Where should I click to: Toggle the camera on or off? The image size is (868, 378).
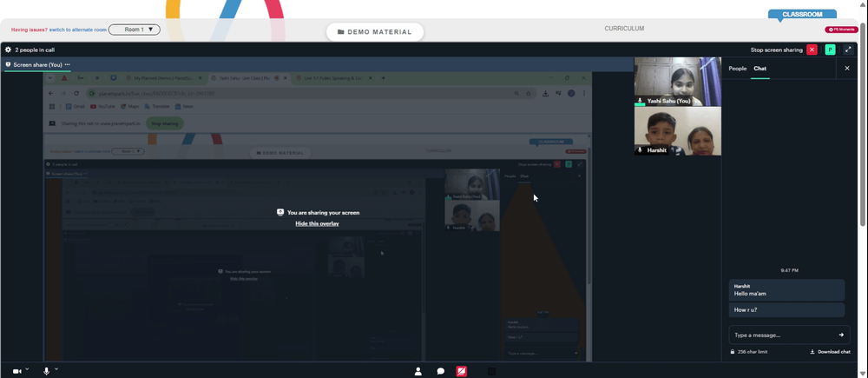pos(16,371)
